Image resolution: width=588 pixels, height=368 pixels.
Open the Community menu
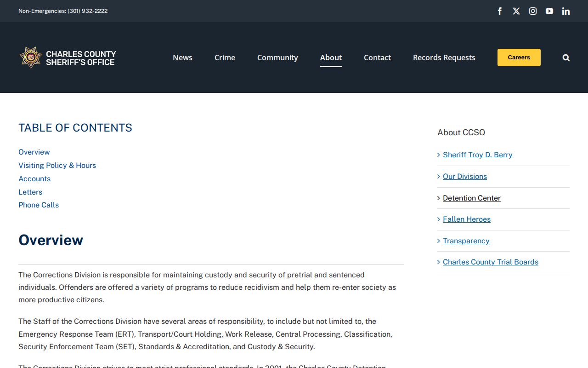[x=277, y=57]
